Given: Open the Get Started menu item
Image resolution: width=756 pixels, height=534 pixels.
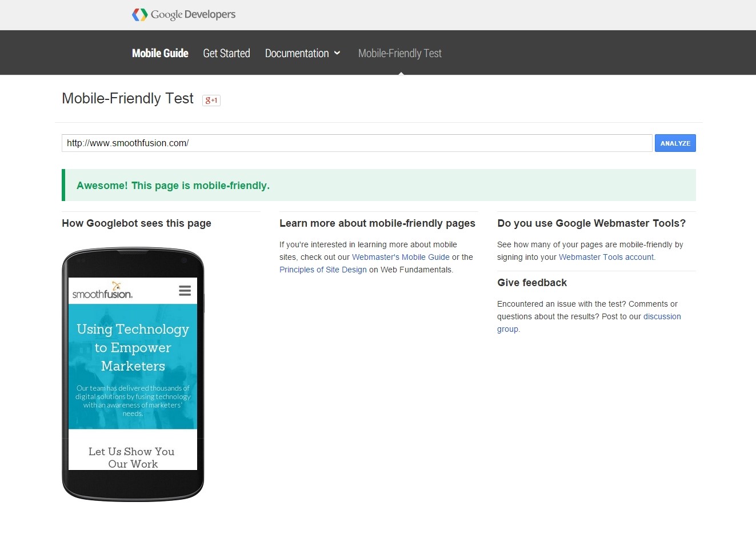Looking at the screenshot, I should coord(226,53).
